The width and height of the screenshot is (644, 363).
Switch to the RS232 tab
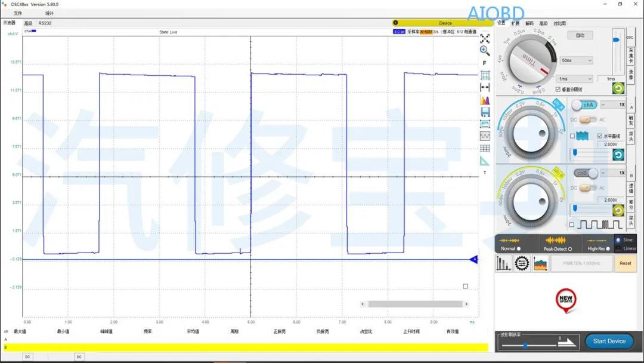click(x=45, y=23)
